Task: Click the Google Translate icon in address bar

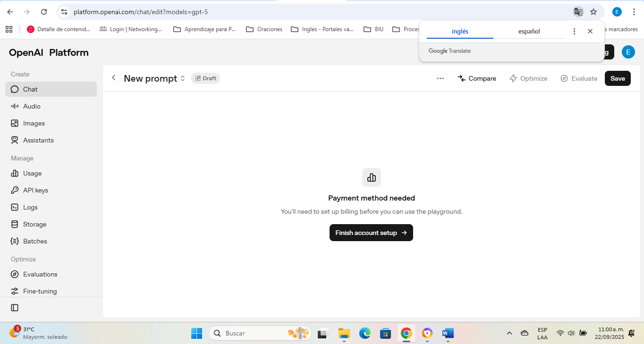Action: click(x=578, y=12)
